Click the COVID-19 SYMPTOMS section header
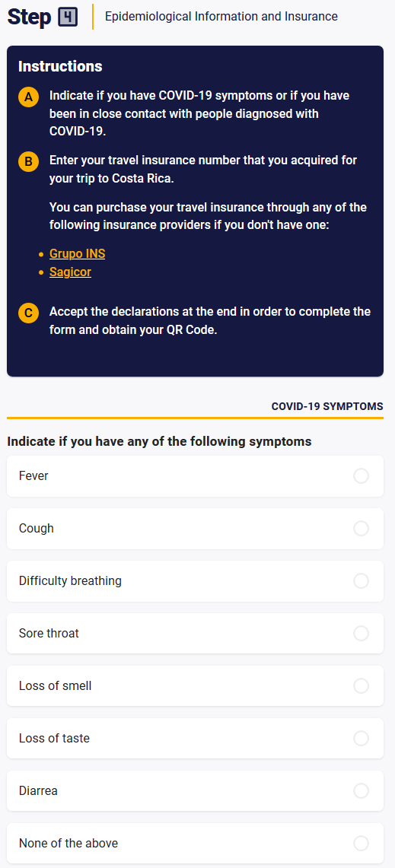This screenshot has width=395, height=868. pos(327,406)
